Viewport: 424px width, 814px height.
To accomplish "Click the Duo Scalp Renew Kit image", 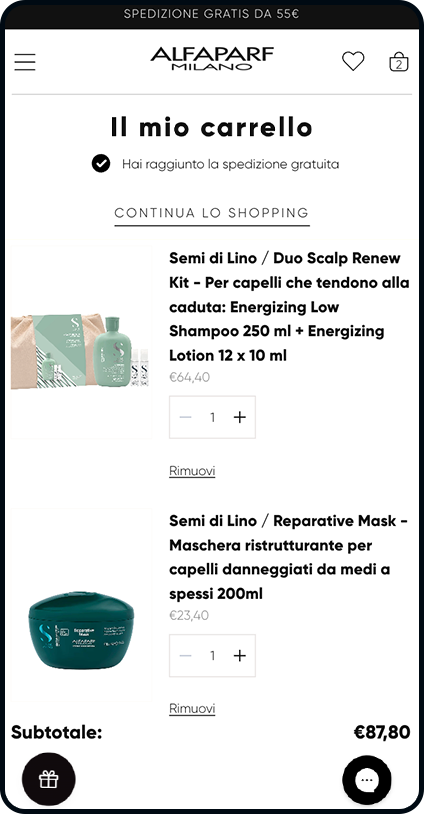I will [81, 343].
